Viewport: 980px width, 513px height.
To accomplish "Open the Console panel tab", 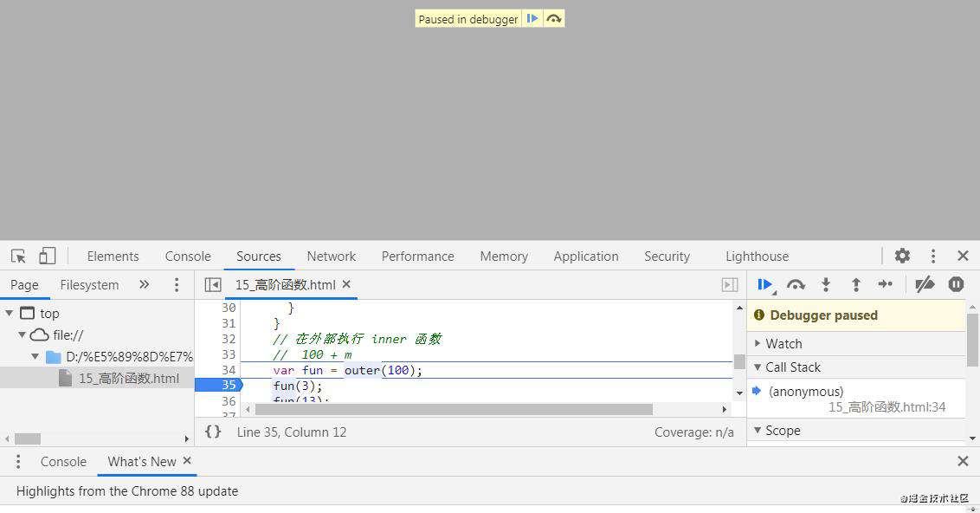I will click(188, 256).
